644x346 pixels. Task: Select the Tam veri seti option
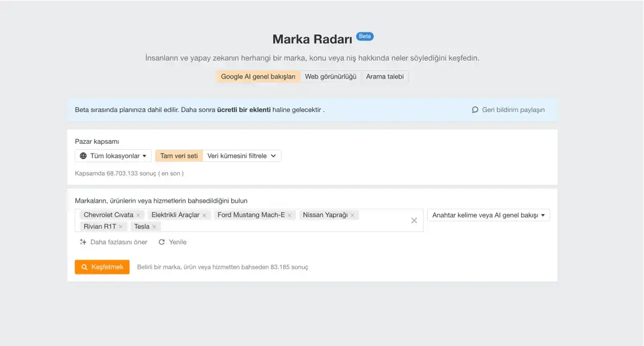[x=179, y=155]
